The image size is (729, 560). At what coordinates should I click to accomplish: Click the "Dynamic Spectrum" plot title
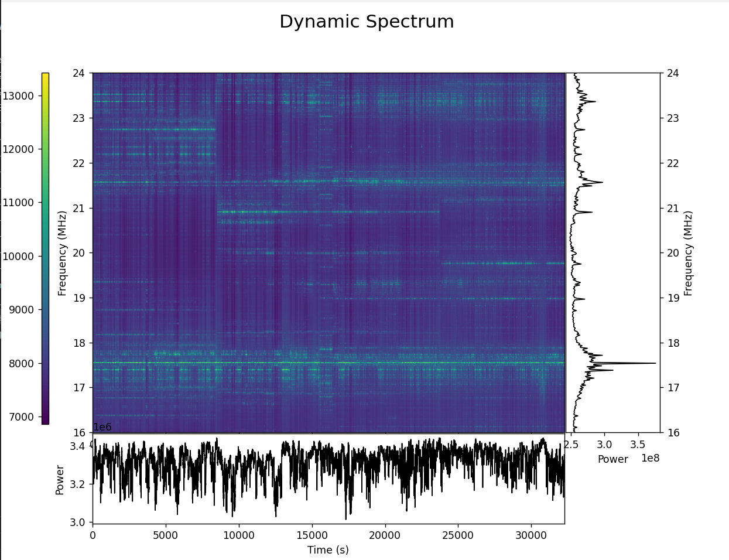tap(367, 22)
